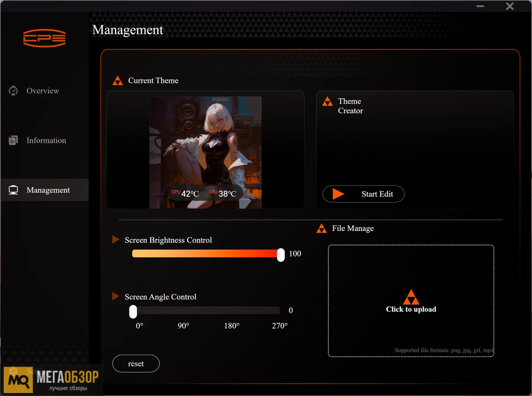Switch to the Information tab
Viewport: 532px width, 396px height.
(46, 141)
